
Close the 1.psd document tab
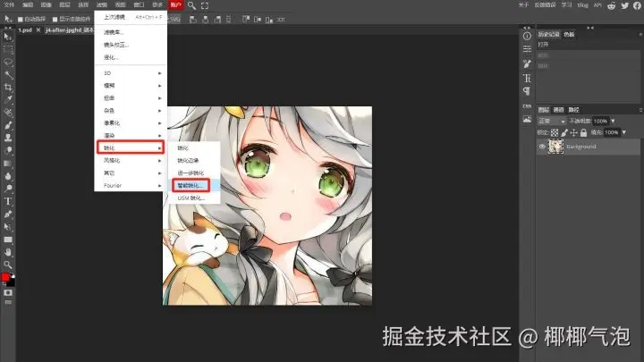point(38,30)
